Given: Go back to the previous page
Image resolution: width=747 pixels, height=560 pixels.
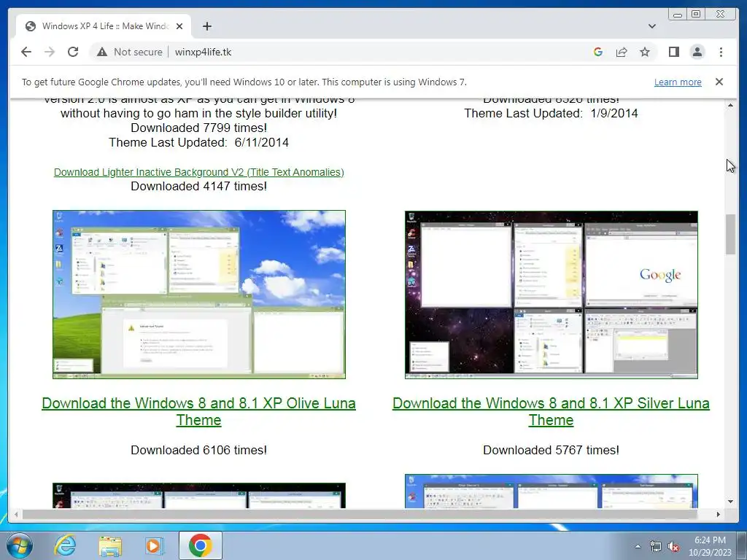Looking at the screenshot, I should [x=26, y=52].
